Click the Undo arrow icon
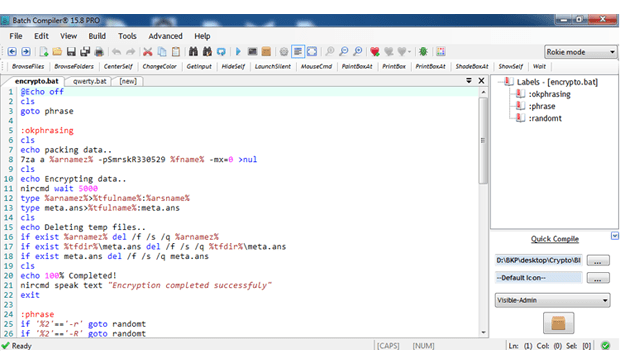This screenshot has height=364, width=620. (116, 52)
